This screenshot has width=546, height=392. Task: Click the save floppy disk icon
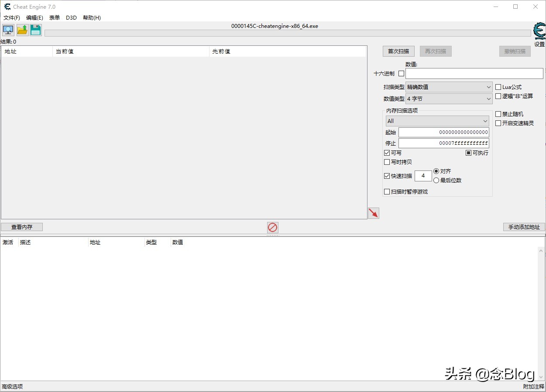coord(36,30)
